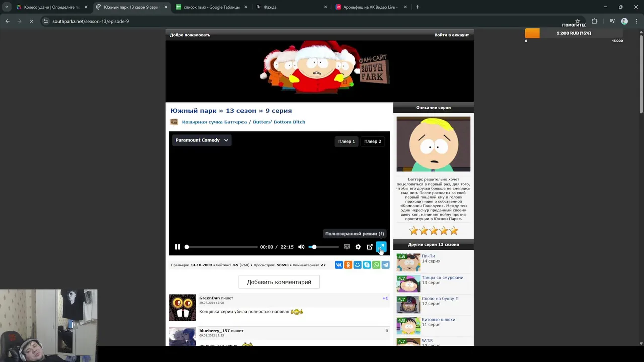Open blueberry_157 commenter profile
The height and width of the screenshot is (362, 644).
(214, 331)
